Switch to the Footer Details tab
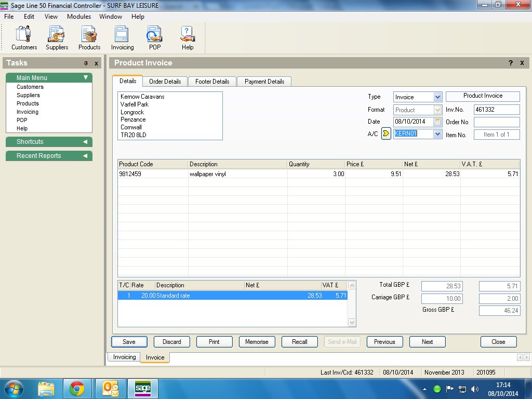The height and width of the screenshot is (399, 532). coord(212,82)
